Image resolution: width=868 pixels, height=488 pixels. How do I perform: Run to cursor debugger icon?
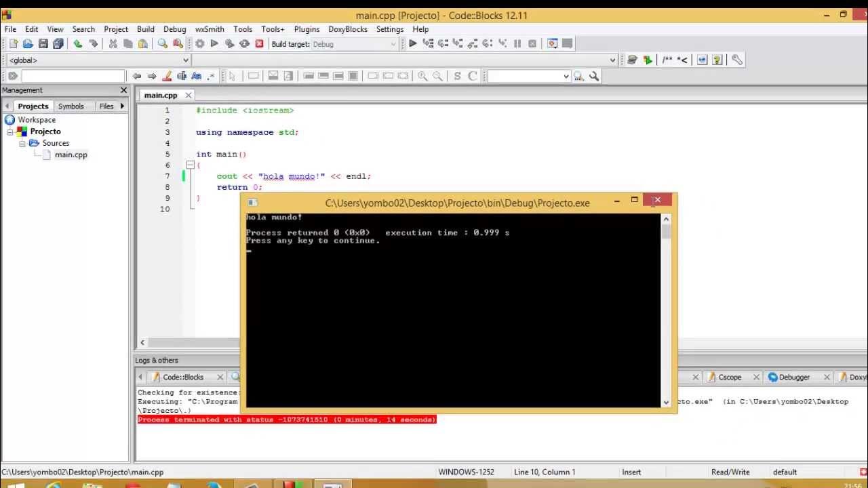[428, 43]
